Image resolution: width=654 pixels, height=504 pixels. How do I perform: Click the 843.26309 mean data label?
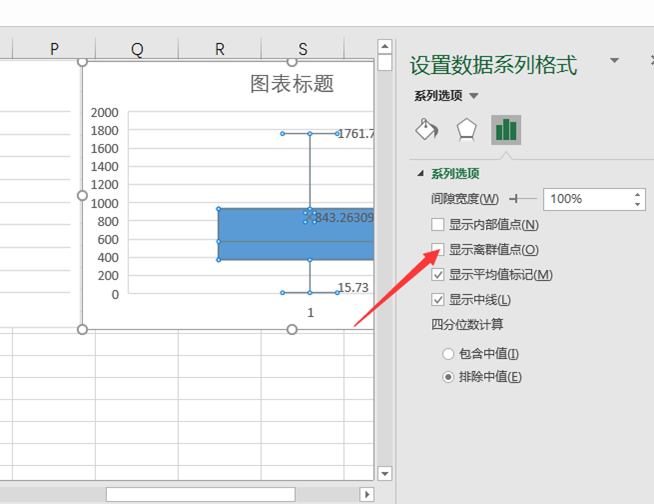(x=345, y=218)
